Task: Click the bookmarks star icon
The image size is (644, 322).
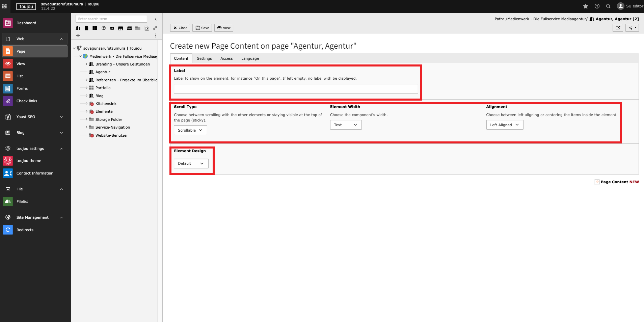Action: [x=586, y=6]
